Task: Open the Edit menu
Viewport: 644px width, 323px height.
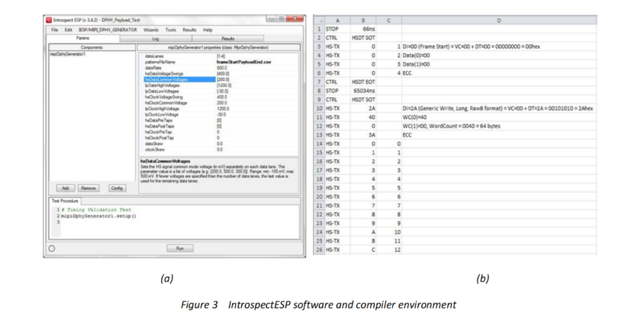Action: pyautogui.click(x=68, y=30)
